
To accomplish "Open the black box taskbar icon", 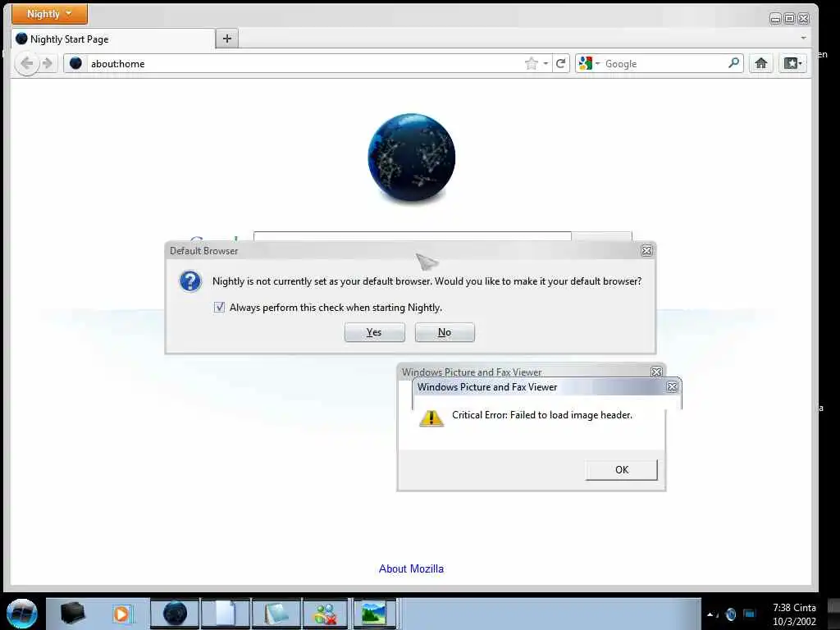I will [72, 614].
